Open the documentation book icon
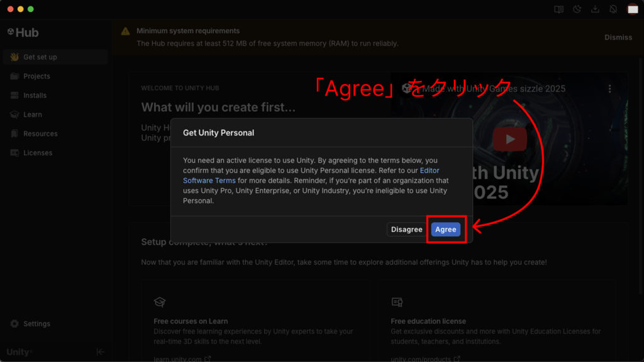The height and width of the screenshot is (362, 644). point(558,9)
